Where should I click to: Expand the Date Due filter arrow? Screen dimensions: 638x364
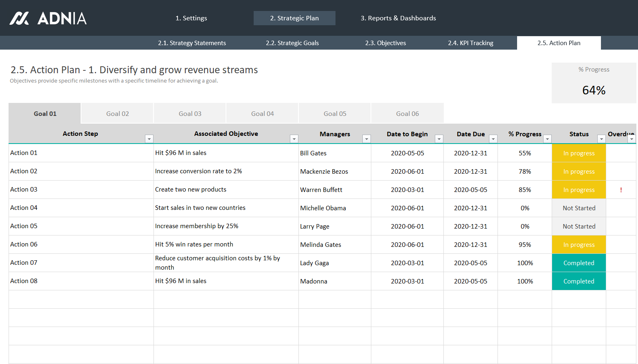click(493, 139)
